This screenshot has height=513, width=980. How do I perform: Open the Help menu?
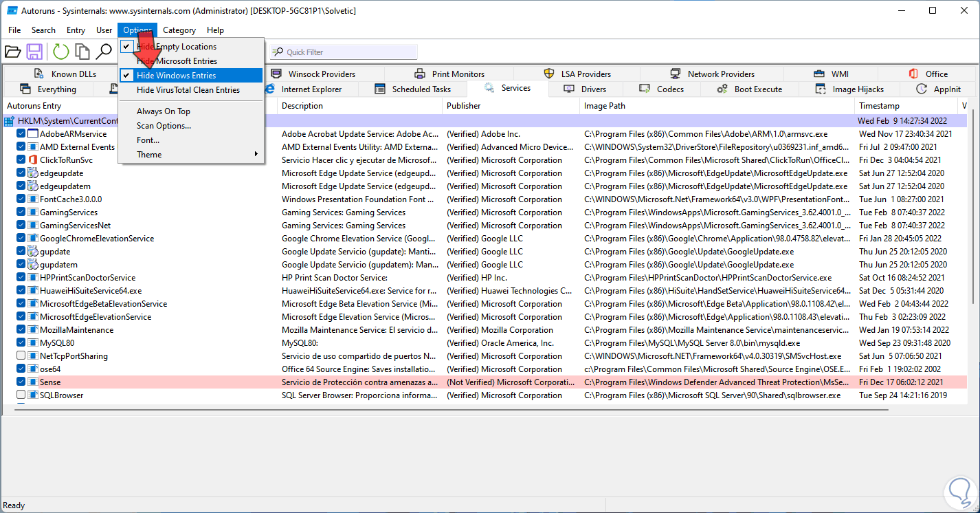pos(216,30)
